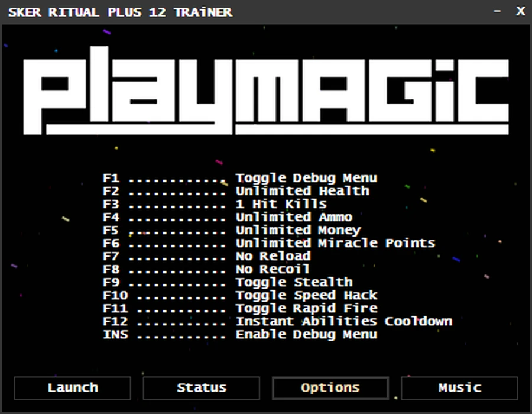Select the 'Unlimited Health' text

[x=303, y=191]
